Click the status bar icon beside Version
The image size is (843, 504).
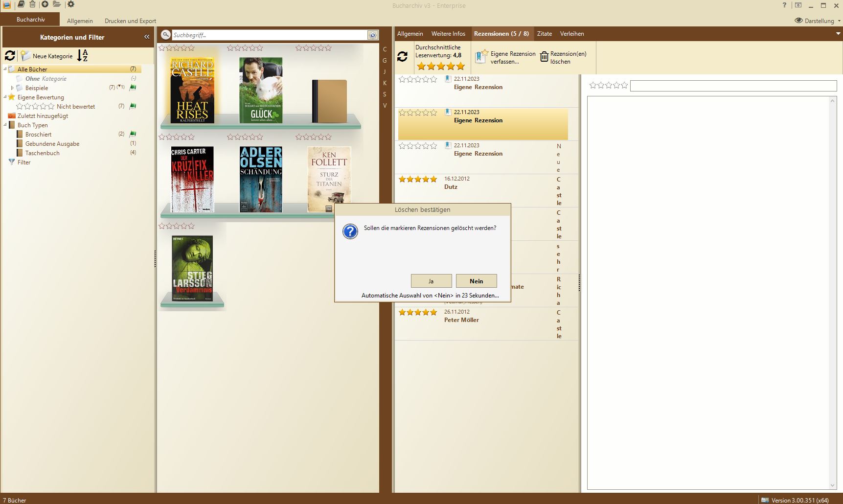[765, 500]
